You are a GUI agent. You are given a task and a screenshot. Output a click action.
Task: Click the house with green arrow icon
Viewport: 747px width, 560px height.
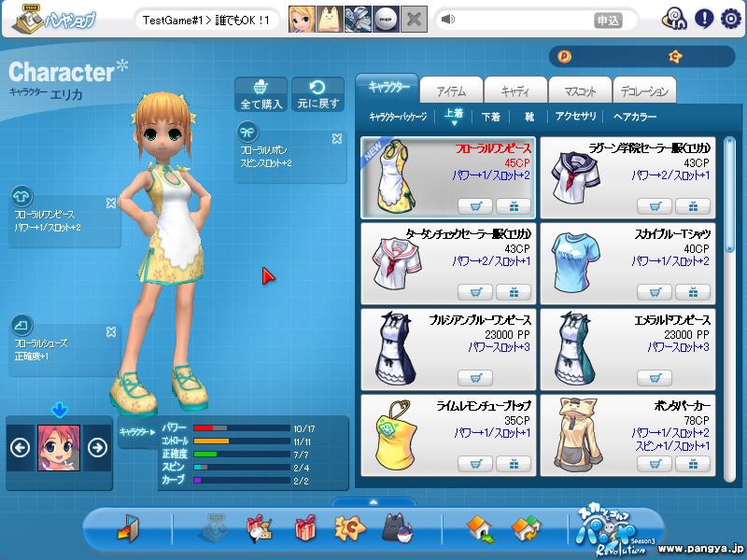pos(480,529)
